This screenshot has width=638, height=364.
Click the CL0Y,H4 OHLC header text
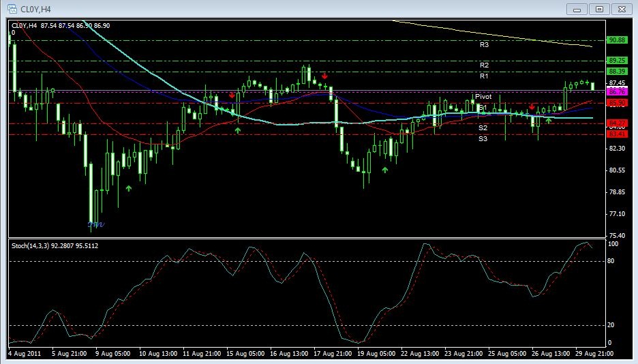click(61, 26)
